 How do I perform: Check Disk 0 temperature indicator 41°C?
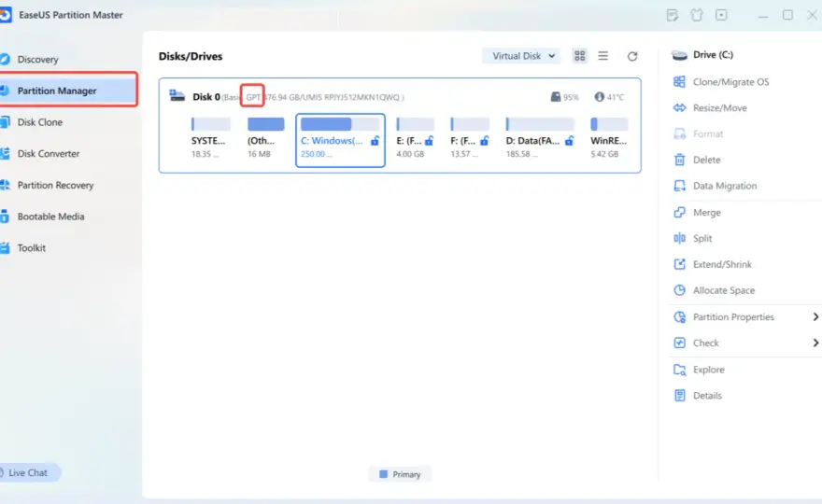(609, 97)
